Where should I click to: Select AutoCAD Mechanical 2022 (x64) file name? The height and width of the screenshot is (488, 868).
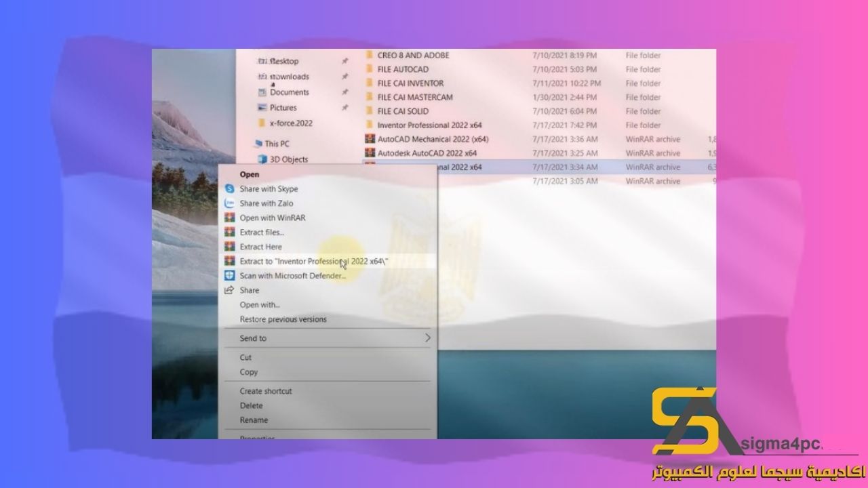(x=433, y=139)
